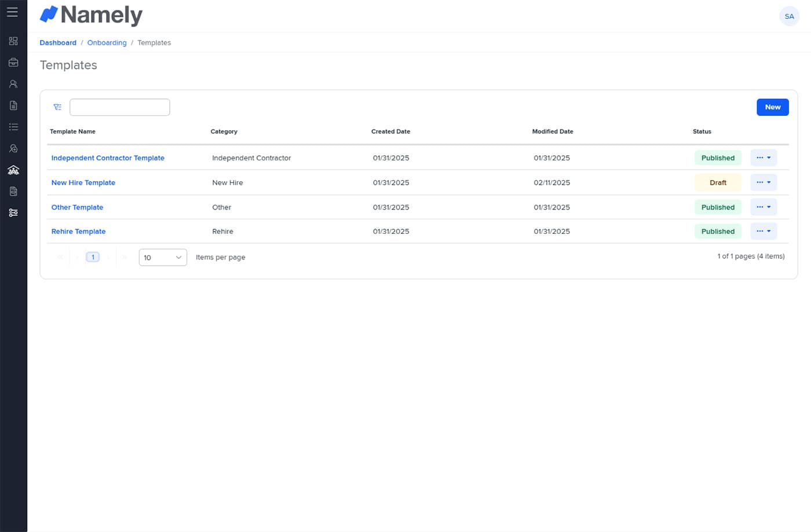Viewport: 811px width, 532px height.
Task: Select page 1 in pagination
Action: pos(93,257)
